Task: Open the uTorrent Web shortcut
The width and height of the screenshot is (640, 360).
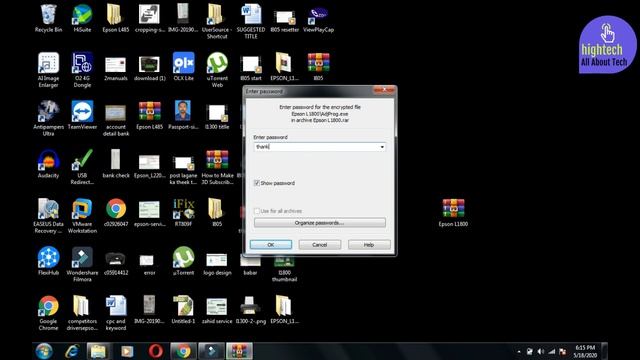Action: [217, 69]
